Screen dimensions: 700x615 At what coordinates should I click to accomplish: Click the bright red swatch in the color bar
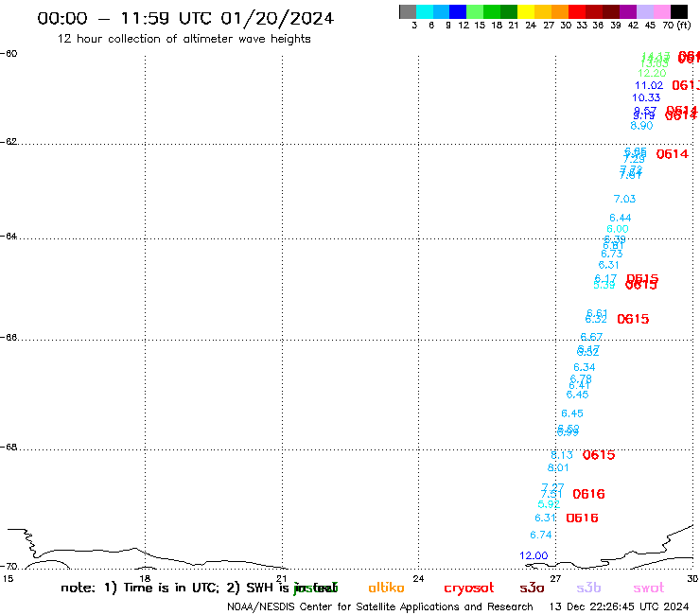tap(577, 11)
